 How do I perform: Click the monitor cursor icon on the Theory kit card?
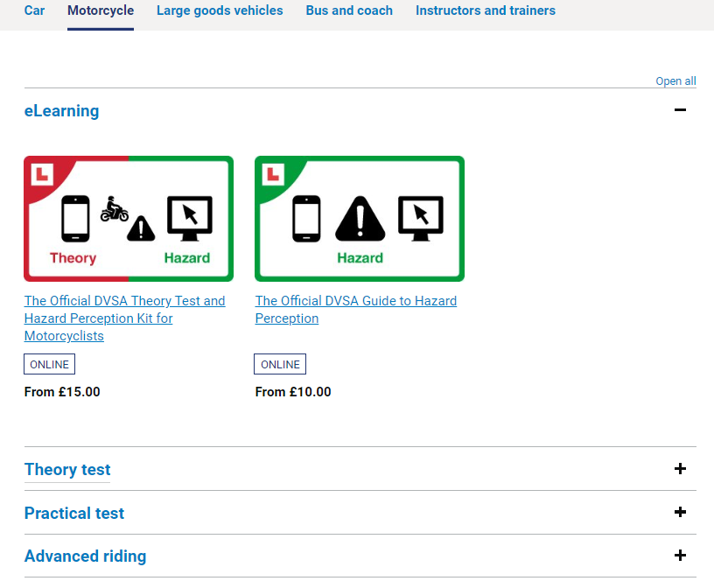189,219
